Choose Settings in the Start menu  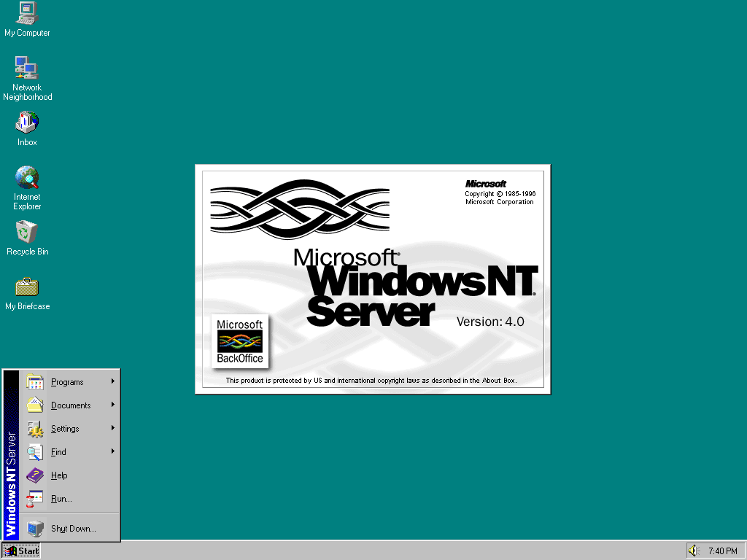70,429
